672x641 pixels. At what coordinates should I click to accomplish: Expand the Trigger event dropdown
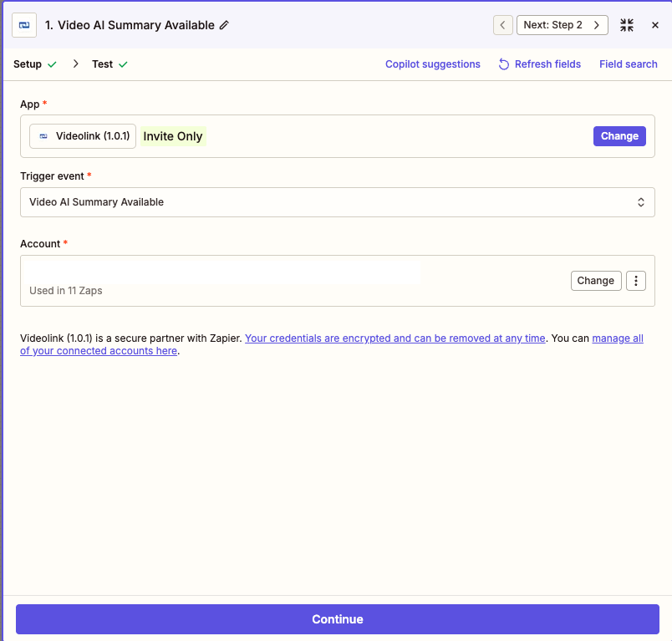(337, 202)
